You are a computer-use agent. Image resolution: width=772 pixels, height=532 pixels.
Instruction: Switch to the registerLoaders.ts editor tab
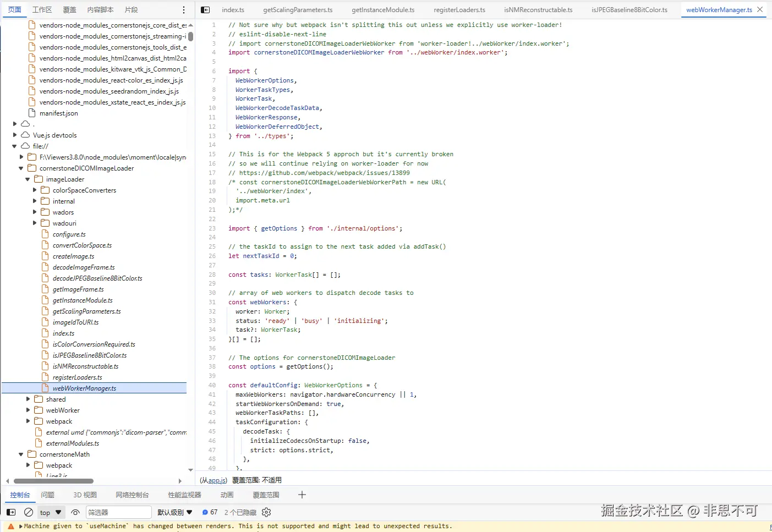click(x=459, y=10)
